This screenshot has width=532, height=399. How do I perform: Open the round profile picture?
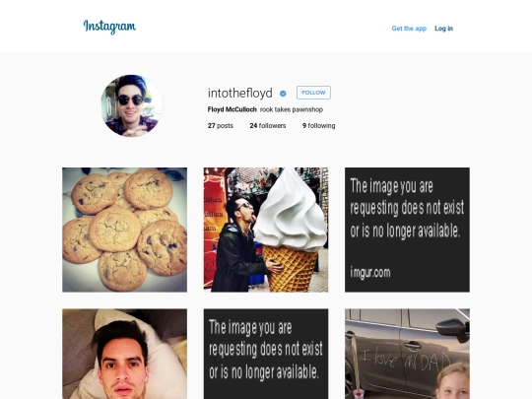(x=131, y=105)
